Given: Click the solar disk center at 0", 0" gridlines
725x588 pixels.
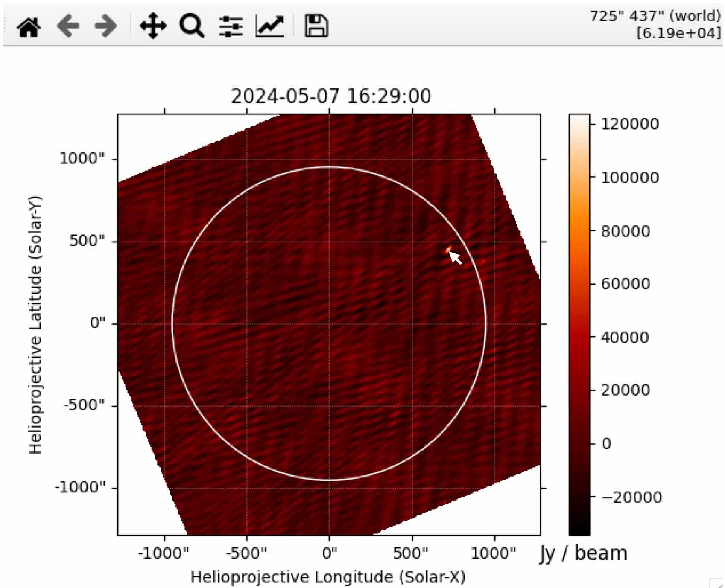Looking at the screenshot, I should coord(329,324).
